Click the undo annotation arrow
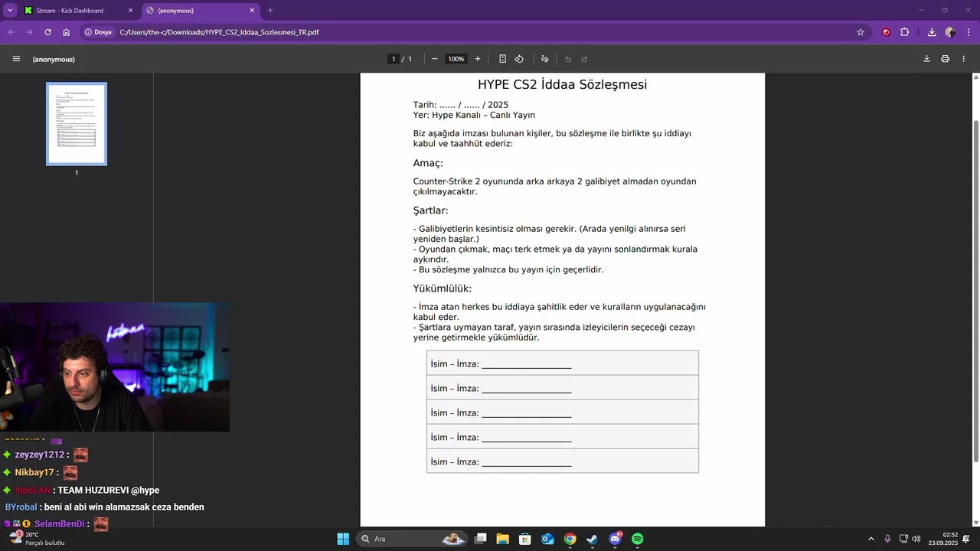 [x=568, y=59]
